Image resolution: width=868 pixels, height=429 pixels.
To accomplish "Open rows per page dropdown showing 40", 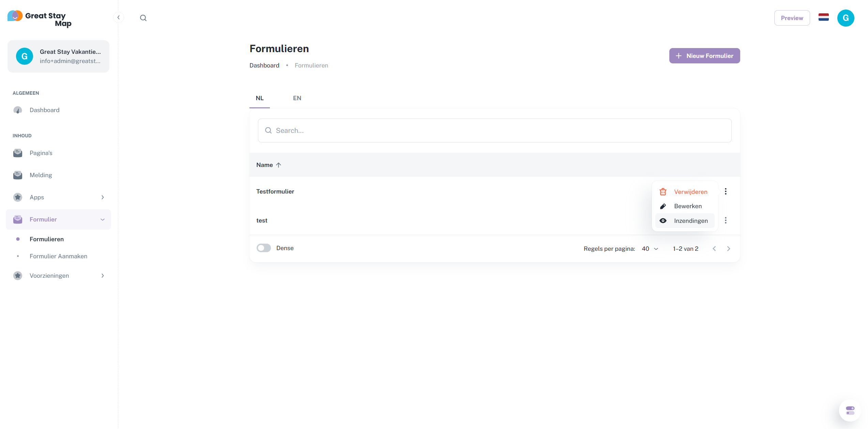I will point(650,249).
